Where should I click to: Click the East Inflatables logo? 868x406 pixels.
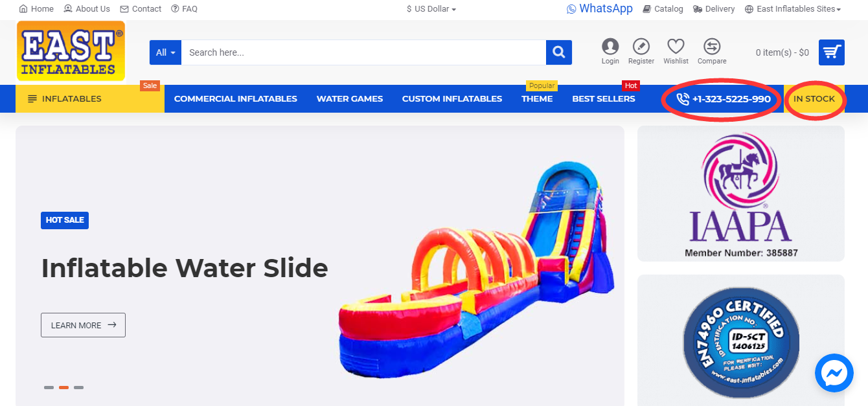tap(71, 51)
